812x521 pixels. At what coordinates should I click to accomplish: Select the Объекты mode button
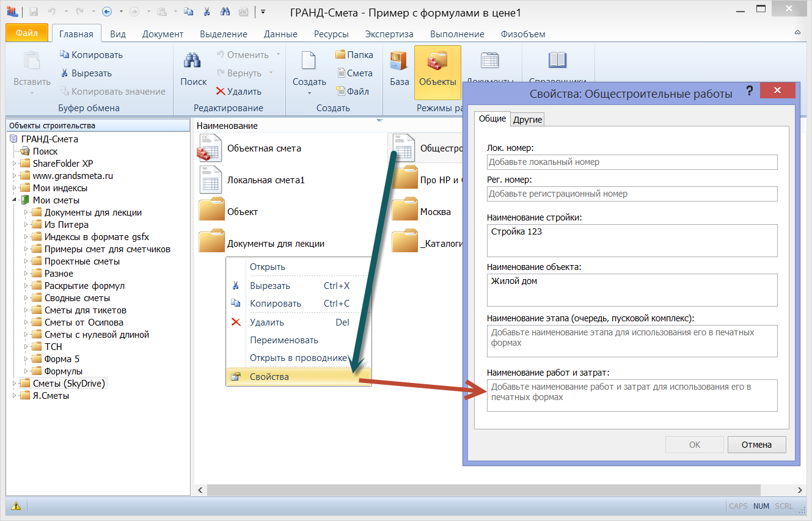coord(437,72)
